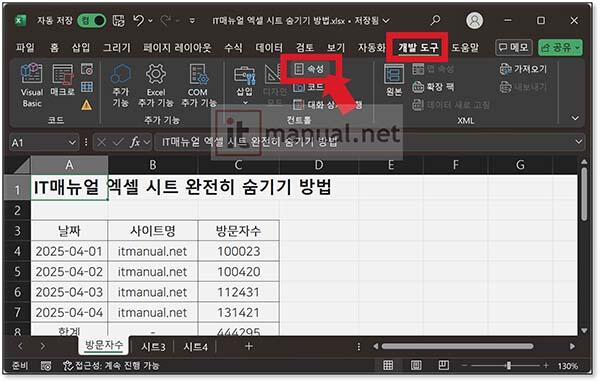Image resolution: width=600 pixels, height=382 pixels.
Task: Select cell containing 112431
Action: coord(238,292)
